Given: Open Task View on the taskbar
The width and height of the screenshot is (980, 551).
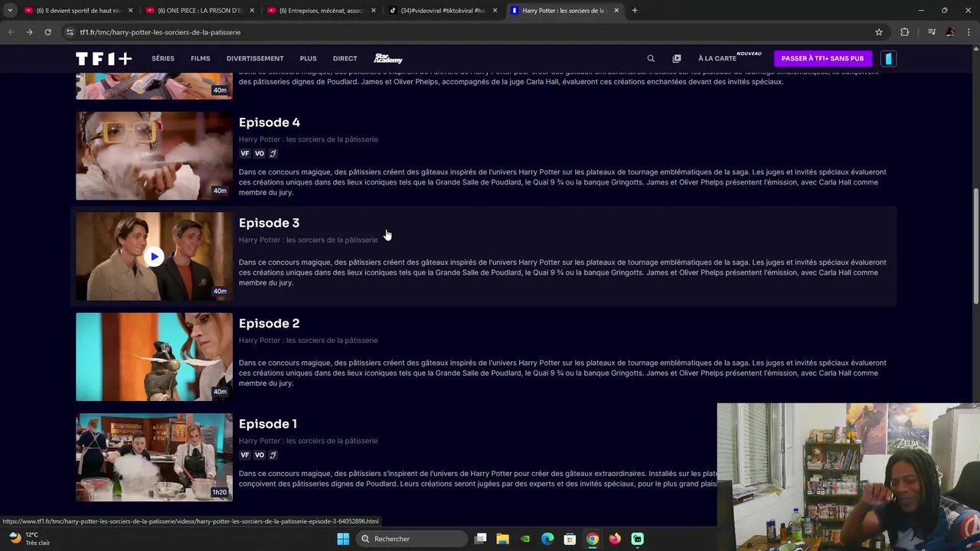Looking at the screenshot, I should pyautogui.click(x=481, y=539).
